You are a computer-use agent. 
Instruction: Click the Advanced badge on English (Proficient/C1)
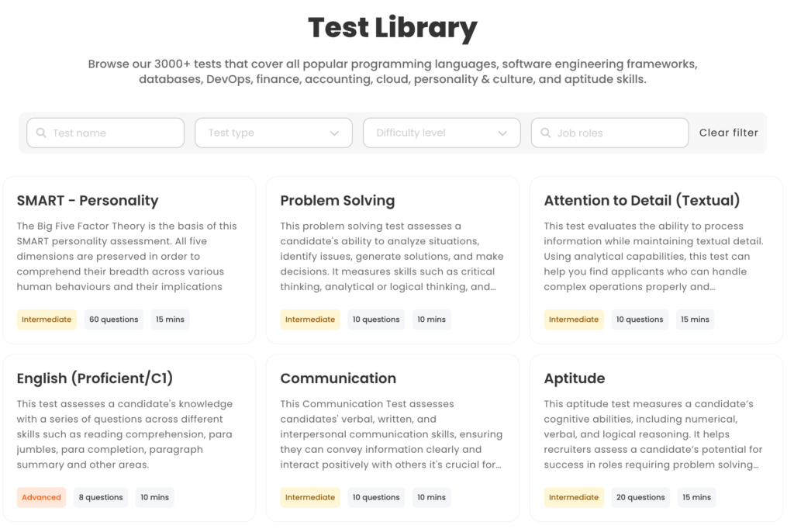pyautogui.click(x=41, y=497)
